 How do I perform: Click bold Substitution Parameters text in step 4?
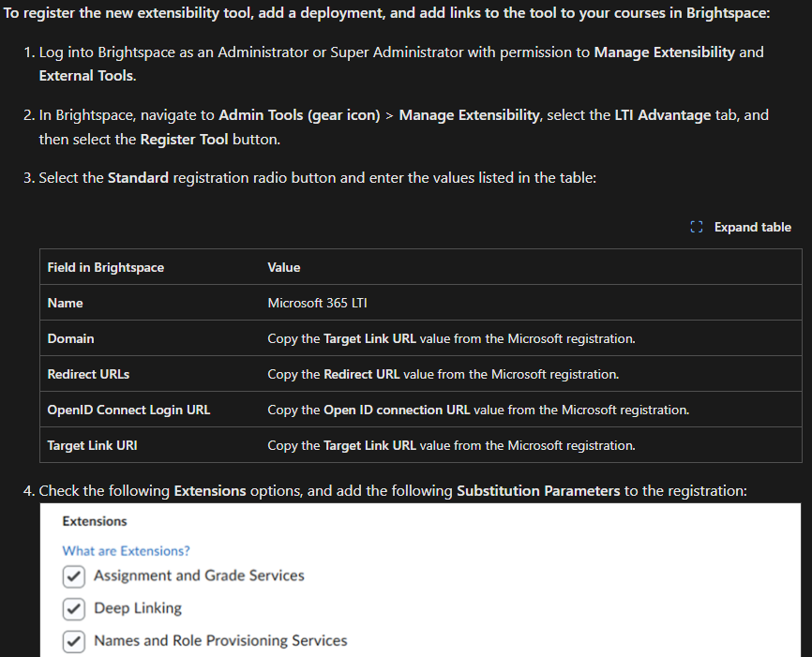click(538, 491)
